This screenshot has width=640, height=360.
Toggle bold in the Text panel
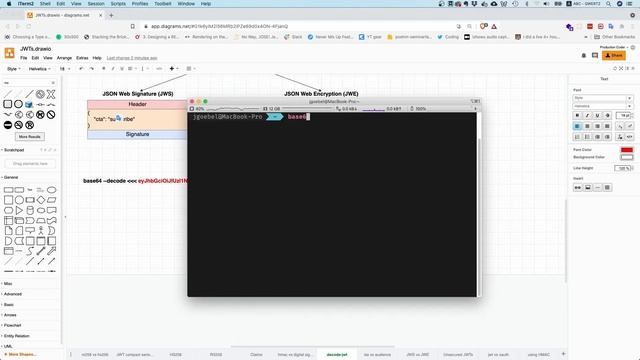click(x=577, y=116)
